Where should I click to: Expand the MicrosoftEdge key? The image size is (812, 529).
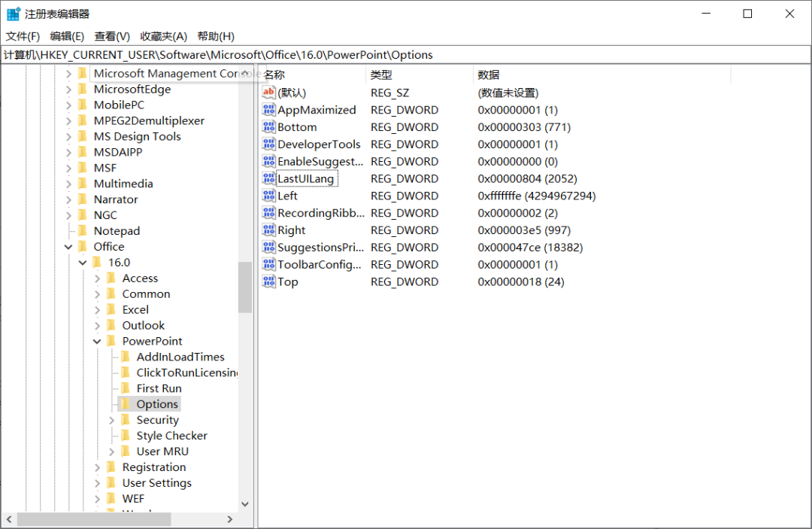[68, 89]
